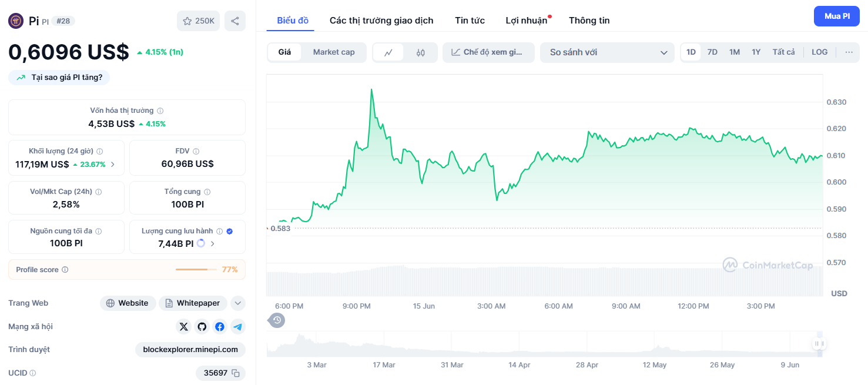
Task: Click the 4,53B US$ market cap value
Action: (112, 124)
